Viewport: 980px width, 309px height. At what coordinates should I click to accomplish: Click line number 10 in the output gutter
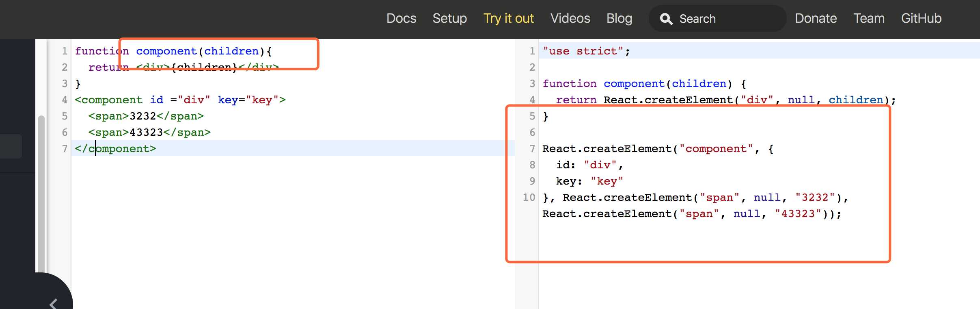coord(529,197)
